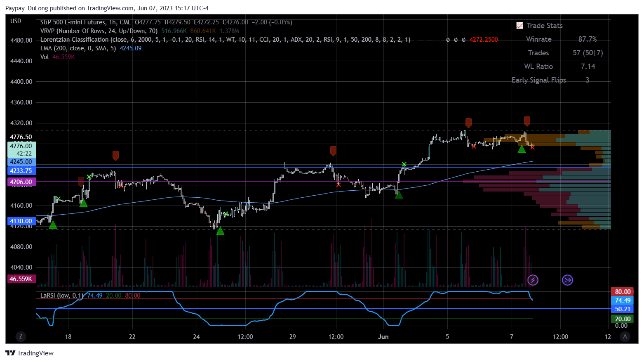Click the Jun label on the time axis

tap(383, 337)
